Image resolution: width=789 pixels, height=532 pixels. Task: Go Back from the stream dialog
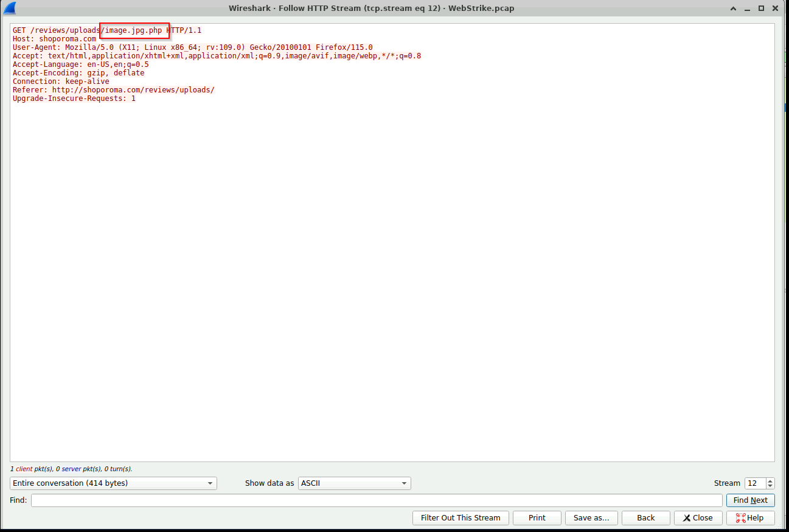(645, 518)
